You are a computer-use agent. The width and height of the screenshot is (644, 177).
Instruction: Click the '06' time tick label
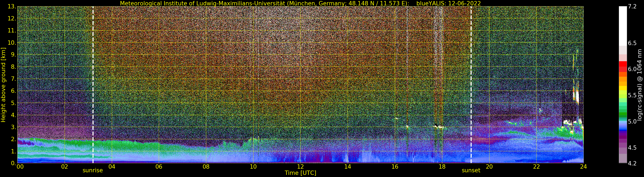click(159, 166)
